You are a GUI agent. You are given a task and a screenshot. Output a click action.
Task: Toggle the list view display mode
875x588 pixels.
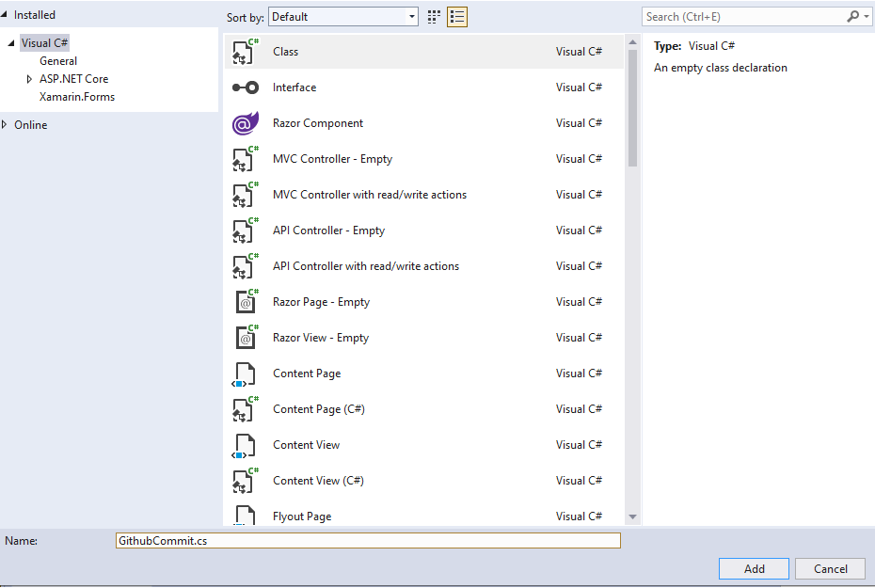coord(457,16)
